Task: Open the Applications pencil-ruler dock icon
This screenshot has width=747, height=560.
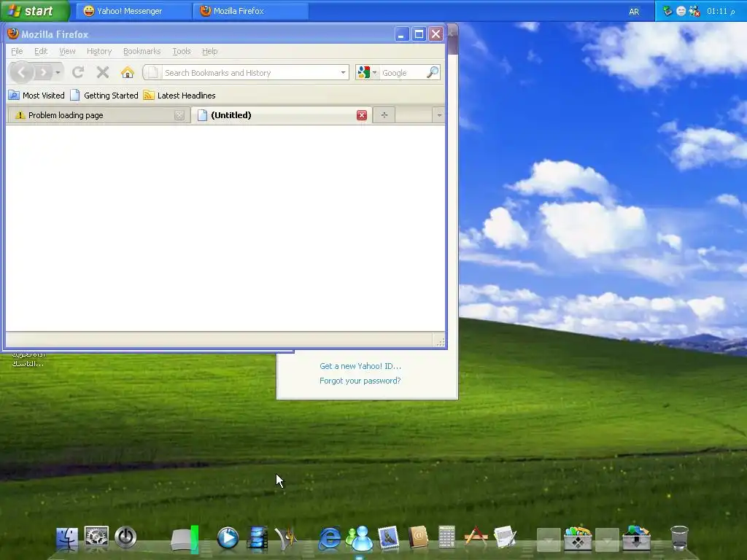Action: point(476,536)
